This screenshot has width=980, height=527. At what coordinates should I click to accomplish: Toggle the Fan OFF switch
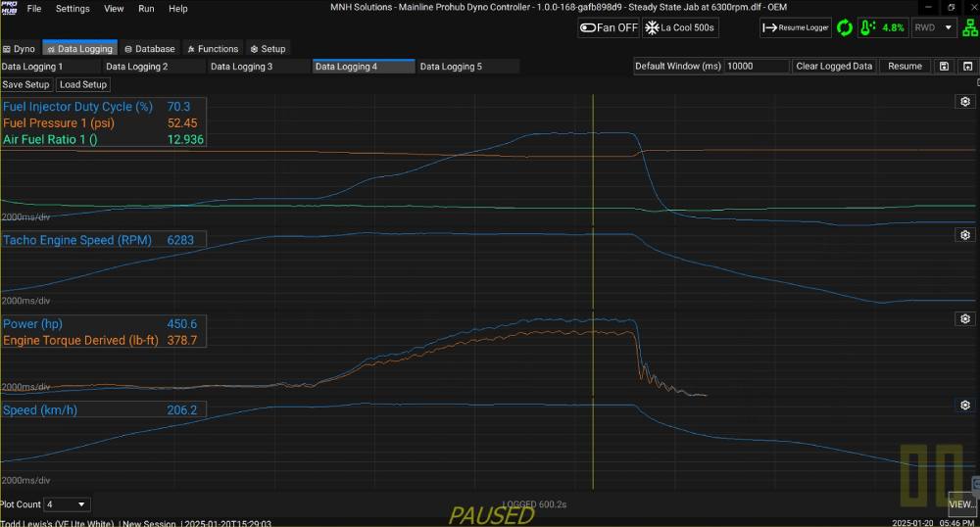pyautogui.click(x=609, y=27)
